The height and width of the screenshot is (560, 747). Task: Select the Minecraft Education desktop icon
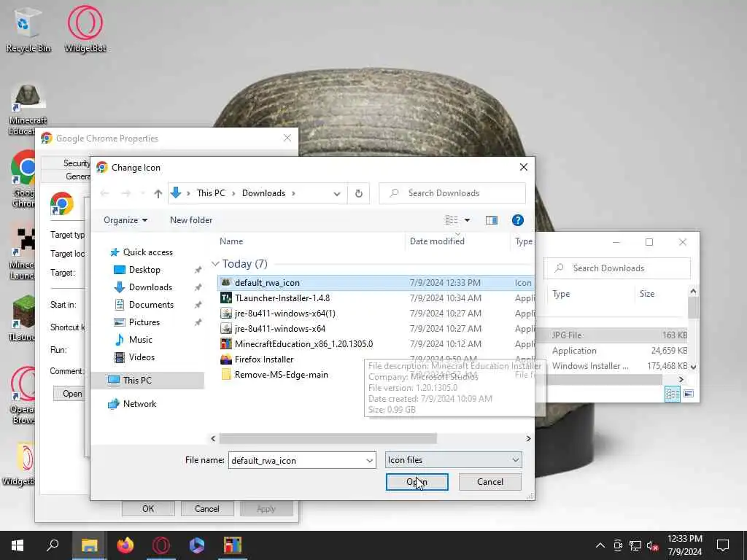(27, 109)
